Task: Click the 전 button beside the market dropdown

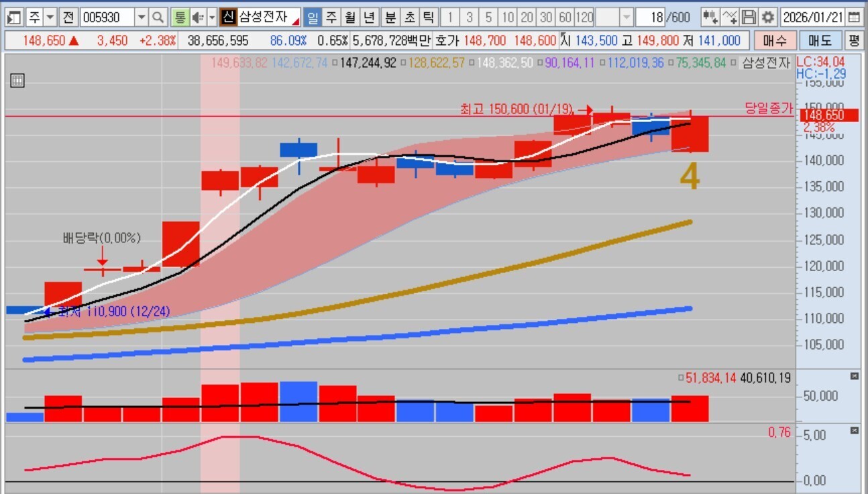Action: click(68, 17)
